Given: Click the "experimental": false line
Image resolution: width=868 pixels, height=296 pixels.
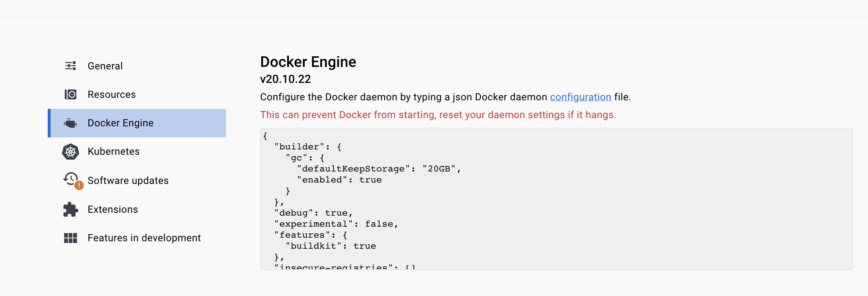Looking at the screenshot, I should click(336, 224).
